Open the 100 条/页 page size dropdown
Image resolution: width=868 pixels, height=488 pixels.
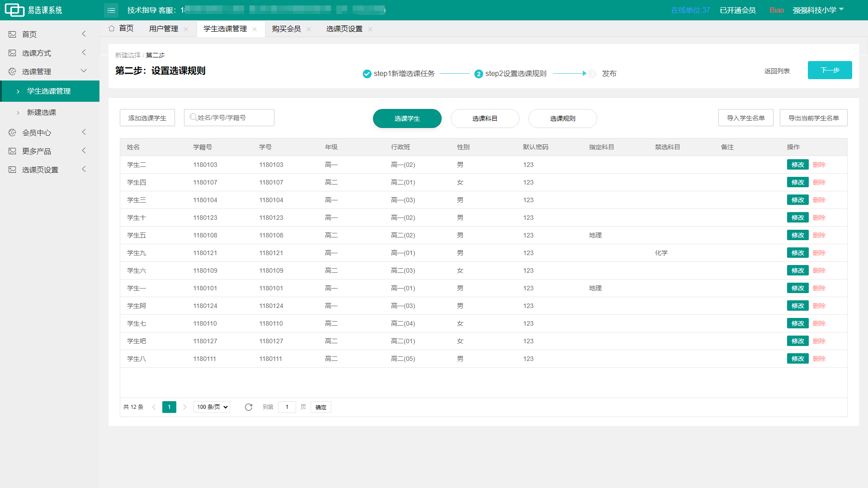tap(212, 407)
